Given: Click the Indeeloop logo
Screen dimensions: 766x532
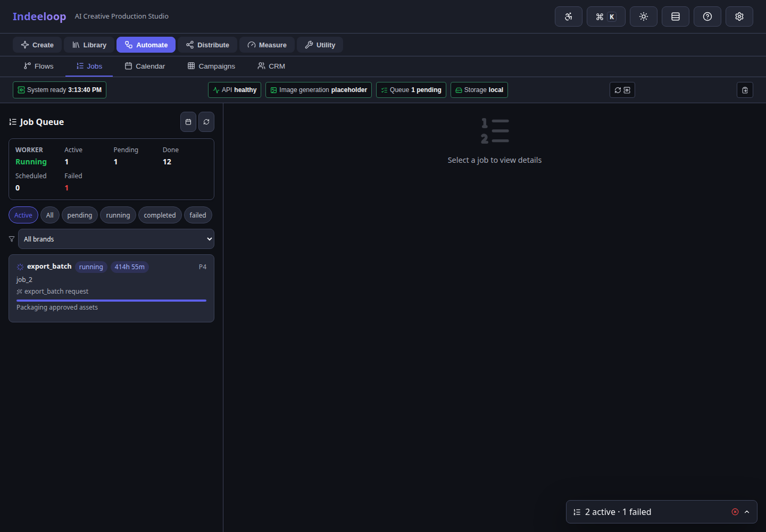Looking at the screenshot, I should pos(39,16).
